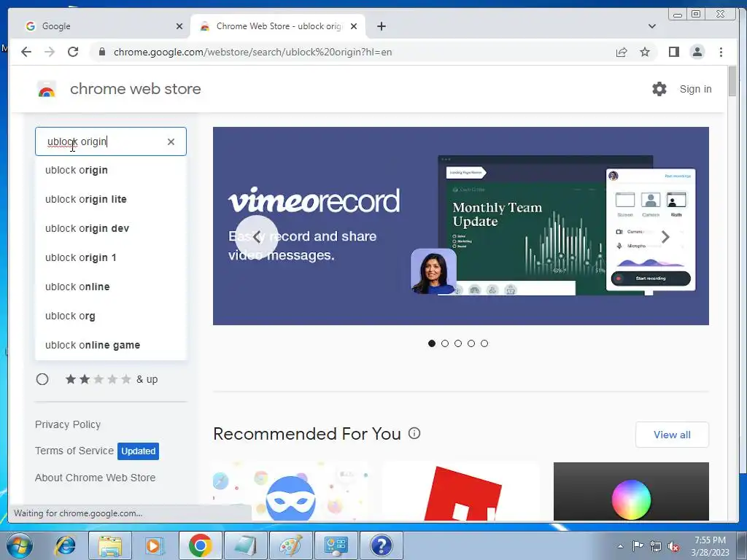
Task: Show previous carousel slide
Action: [257, 237]
